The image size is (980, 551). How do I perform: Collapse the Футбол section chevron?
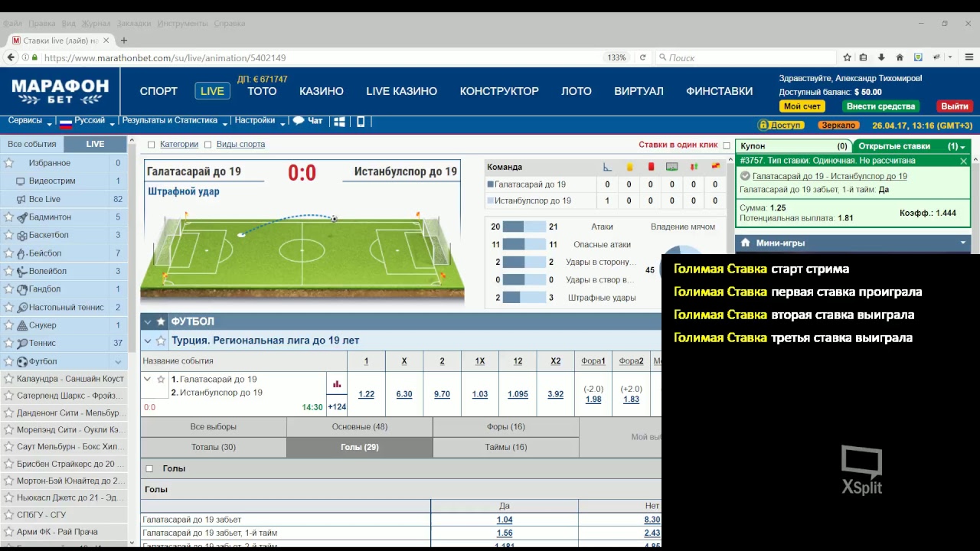148,322
